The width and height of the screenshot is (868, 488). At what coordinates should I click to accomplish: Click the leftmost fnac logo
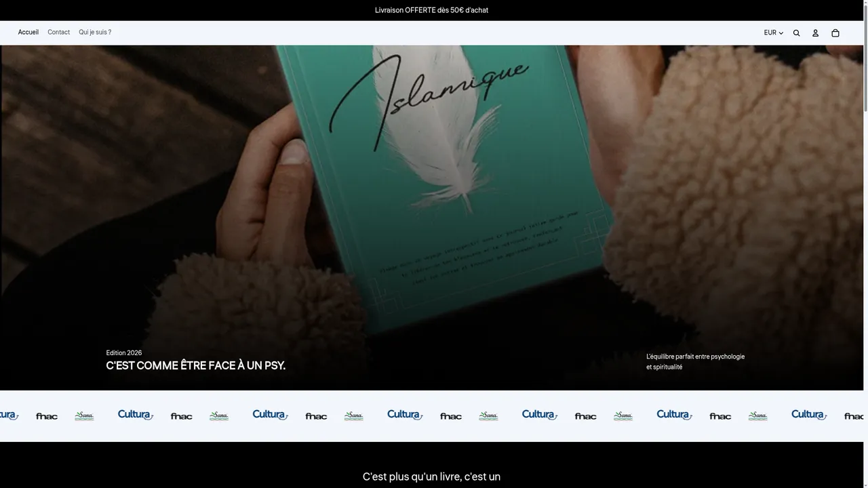pyautogui.click(x=47, y=416)
